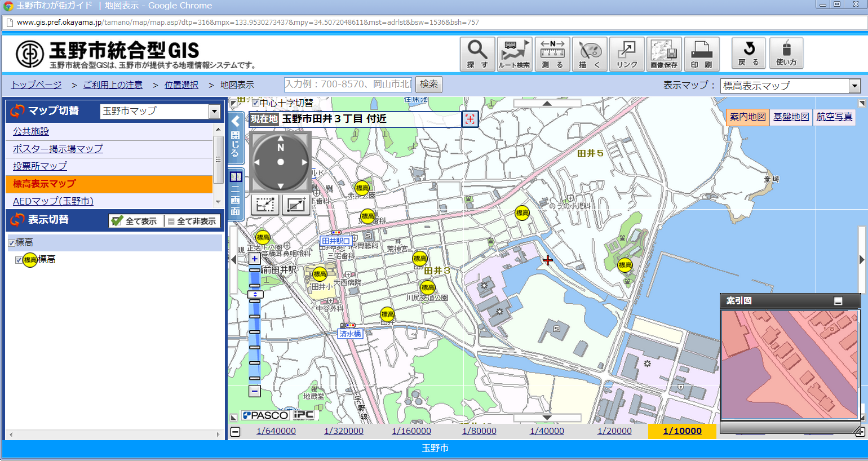
Task: Click the zoom-out minus button
Action: (x=255, y=391)
